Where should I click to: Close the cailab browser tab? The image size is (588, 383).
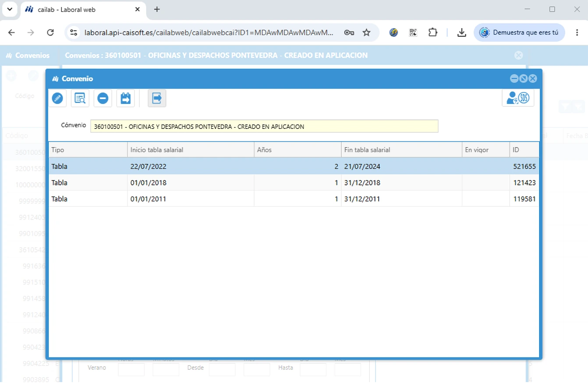(137, 9)
